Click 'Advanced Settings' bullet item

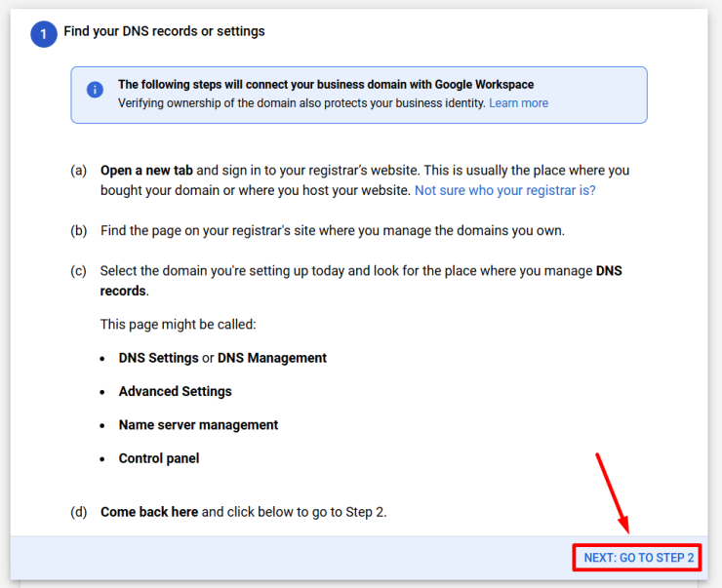(x=176, y=392)
